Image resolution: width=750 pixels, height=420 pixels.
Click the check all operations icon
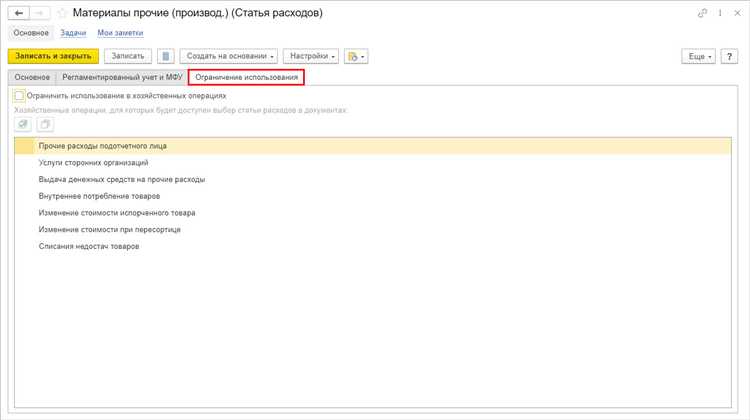click(23, 124)
